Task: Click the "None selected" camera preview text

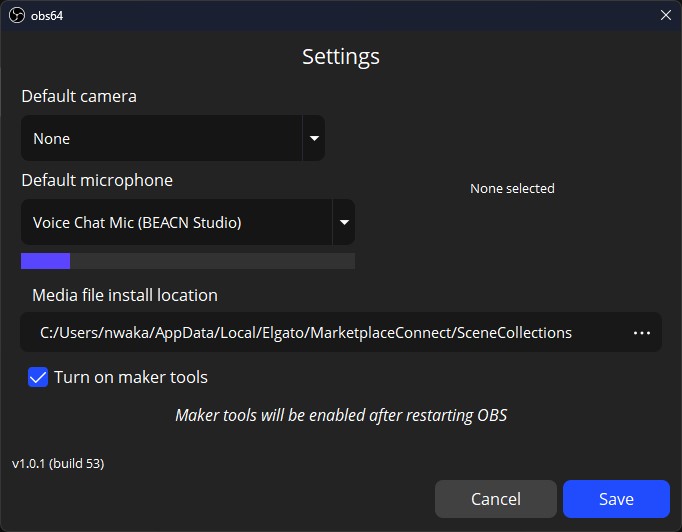Action: pyautogui.click(x=512, y=188)
